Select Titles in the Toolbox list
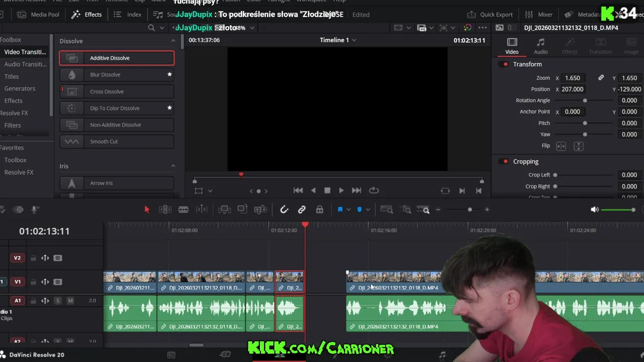 pyautogui.click(x=12, y=76)
